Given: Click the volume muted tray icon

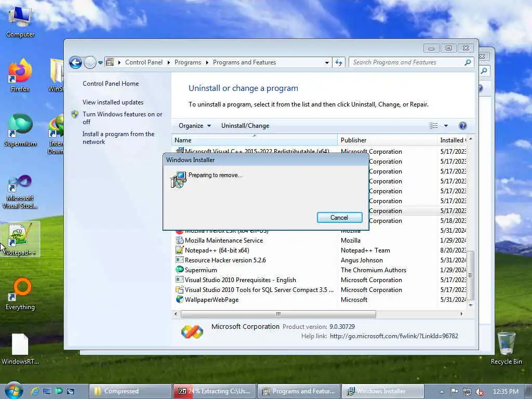Looking at the screenshot, I should [x=480, y=392].
